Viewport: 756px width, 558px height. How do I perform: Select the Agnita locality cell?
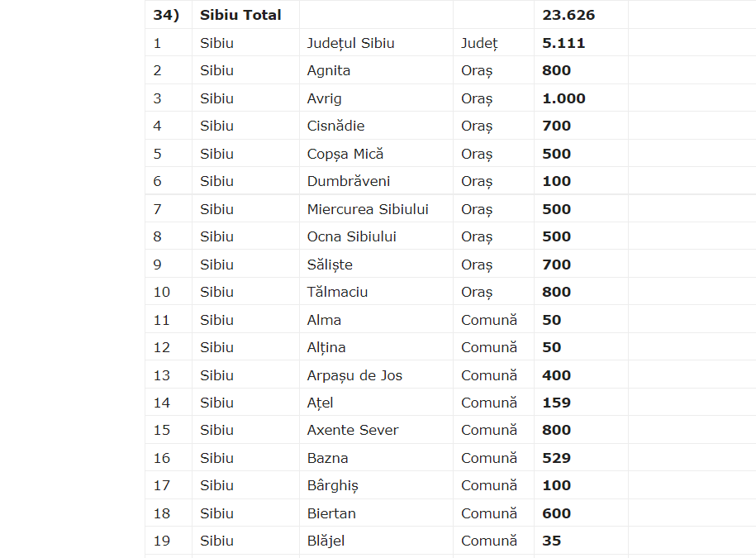tap(329, 70)
